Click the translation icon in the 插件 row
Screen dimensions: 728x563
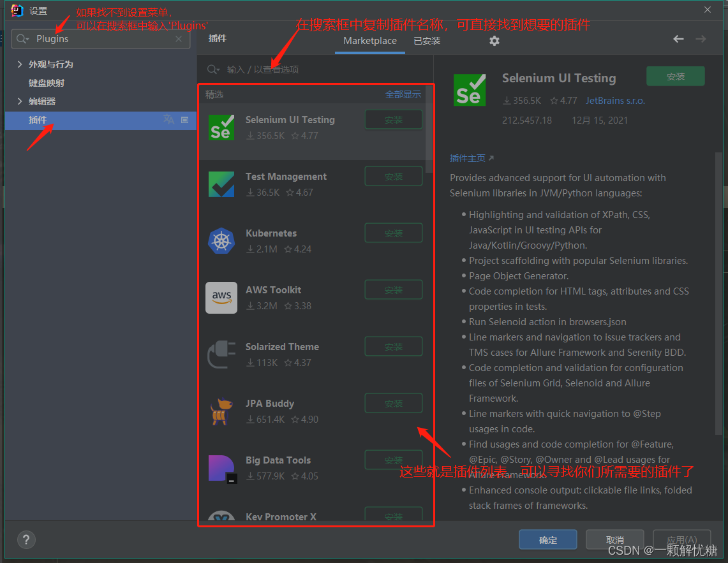pyautogui.click(x=168, y=120)
